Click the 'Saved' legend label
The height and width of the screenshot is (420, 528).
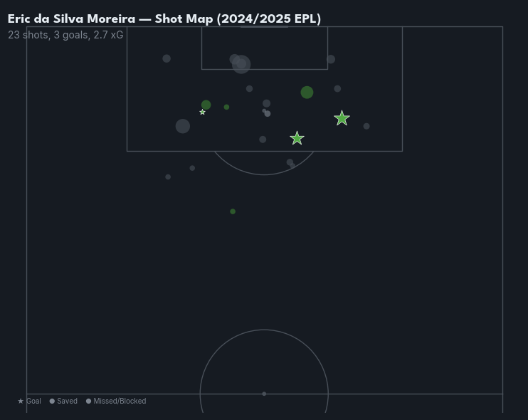(x=67, y=401)
